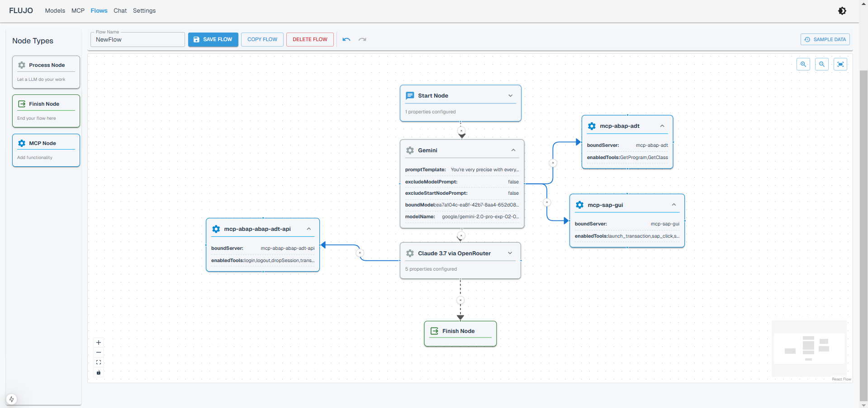
Task: Toggle the canvas interactivity lock
Action: point(99,373)
